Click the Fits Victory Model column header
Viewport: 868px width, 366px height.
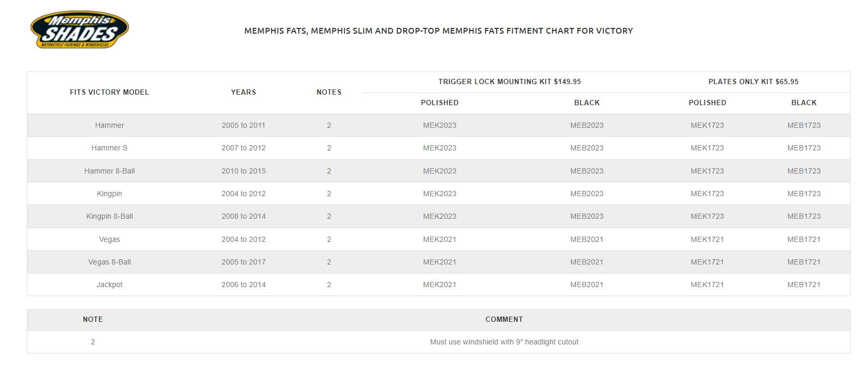[x=109, y=92]
